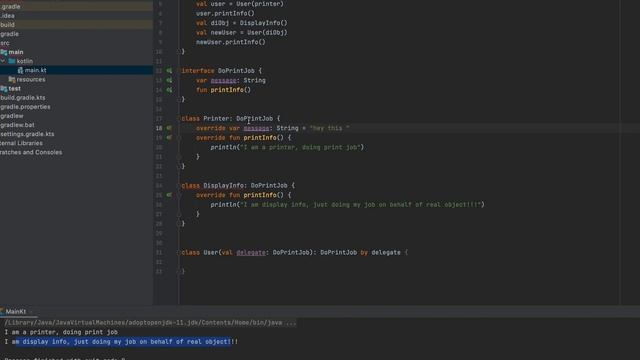Click the underlined 'message' in the interface
Image resolution: width=640 pixels, height=360 pixels.
pos(223,80)
